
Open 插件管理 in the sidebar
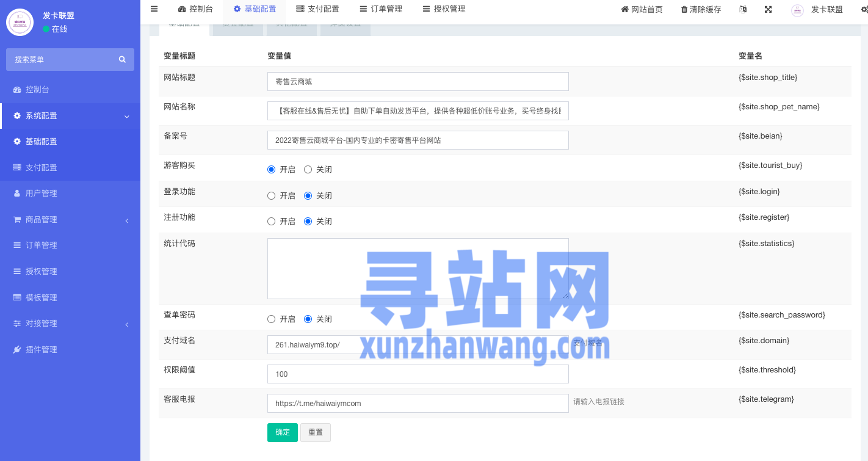pos(70,350)
